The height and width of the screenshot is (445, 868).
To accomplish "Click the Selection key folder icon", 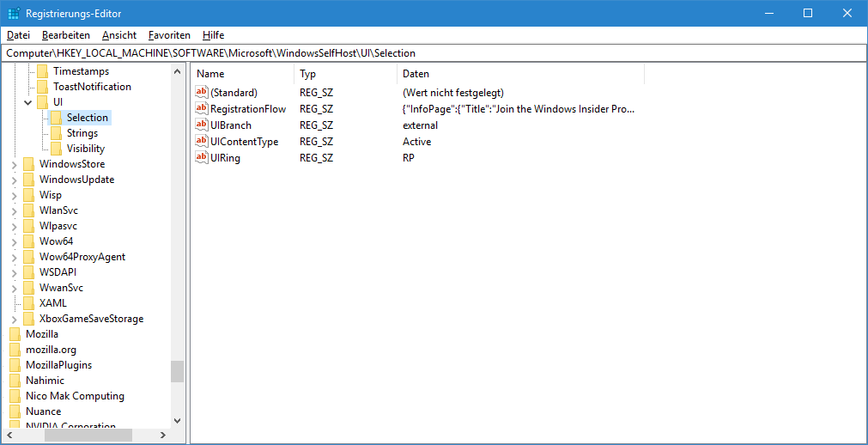I will coord(56,118).
